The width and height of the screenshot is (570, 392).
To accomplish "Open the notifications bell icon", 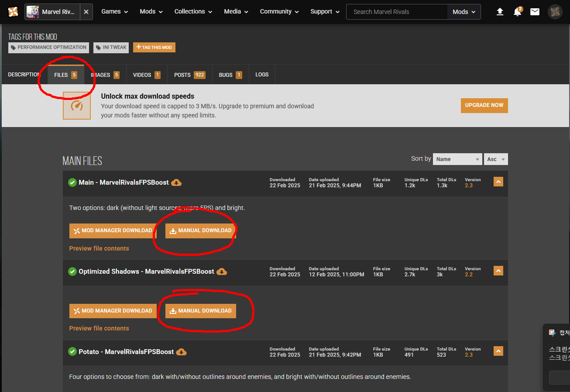I will click(518, 12).
